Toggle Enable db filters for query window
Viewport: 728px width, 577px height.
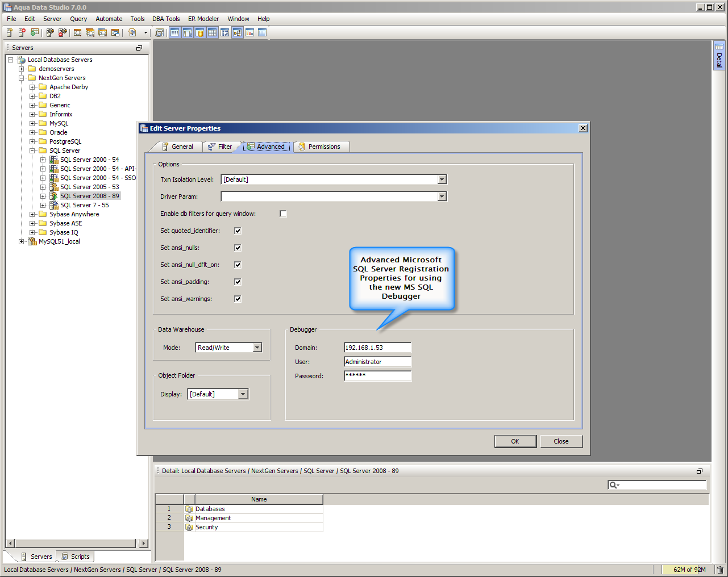283,214
